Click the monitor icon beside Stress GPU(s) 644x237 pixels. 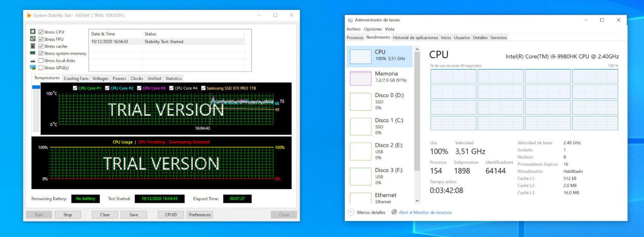coord(33,68)
